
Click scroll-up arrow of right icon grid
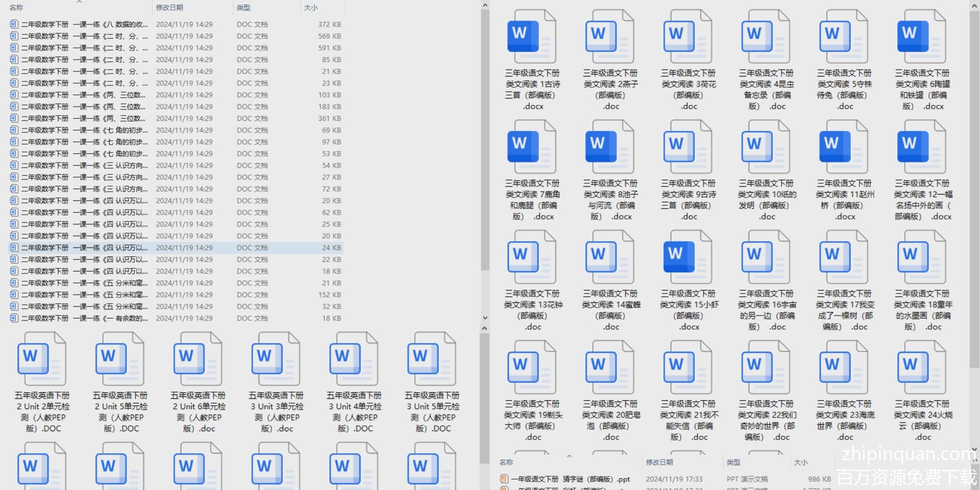pyautogui.click(x=974, y=5)
